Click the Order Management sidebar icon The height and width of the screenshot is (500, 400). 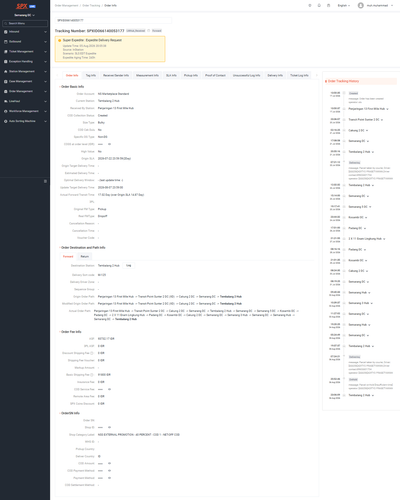[6, 91]
